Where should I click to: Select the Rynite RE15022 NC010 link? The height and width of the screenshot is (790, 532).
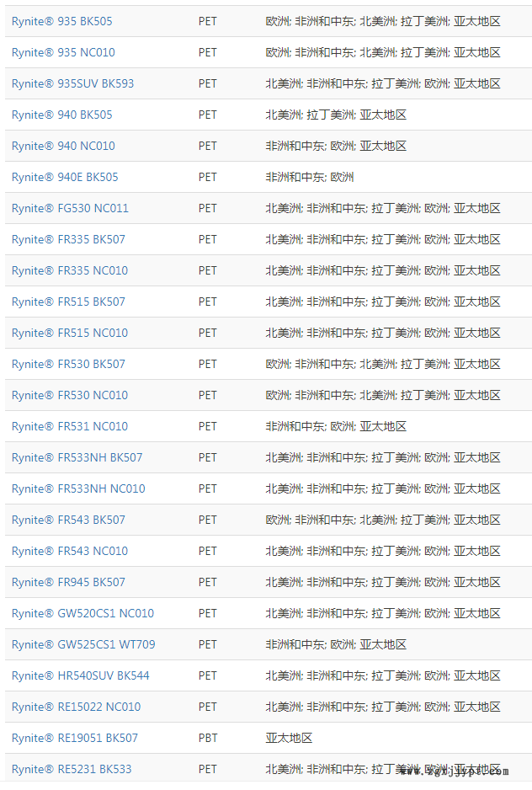click(x=76, y=707)
